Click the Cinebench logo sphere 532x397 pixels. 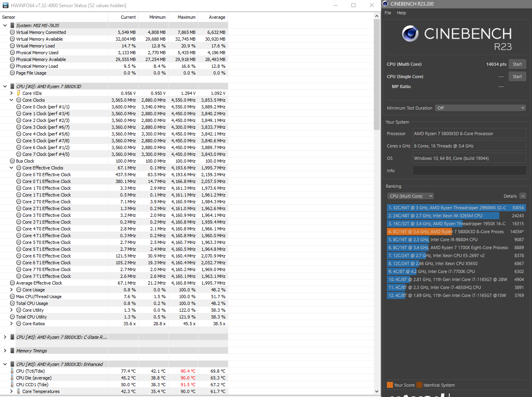click(x=410, y=33)
